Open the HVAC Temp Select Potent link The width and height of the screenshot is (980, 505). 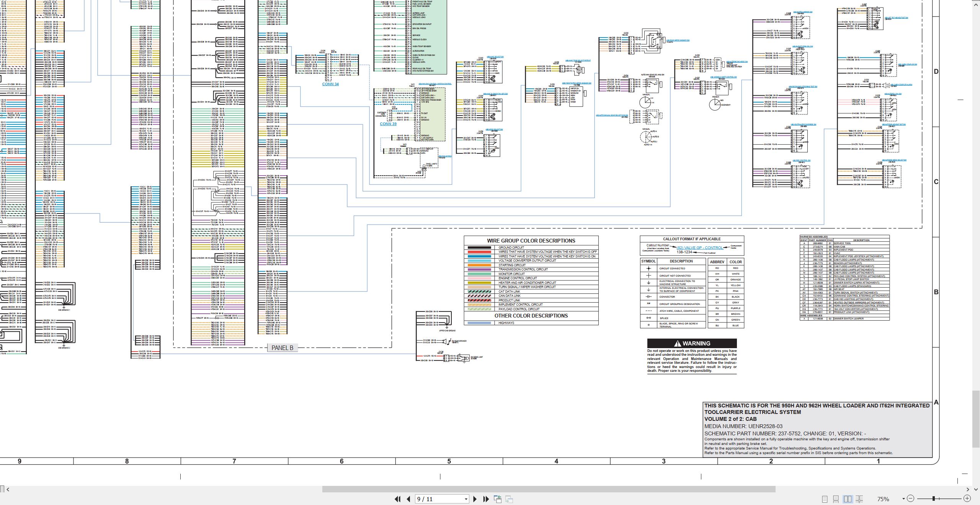tap(578, 60)
